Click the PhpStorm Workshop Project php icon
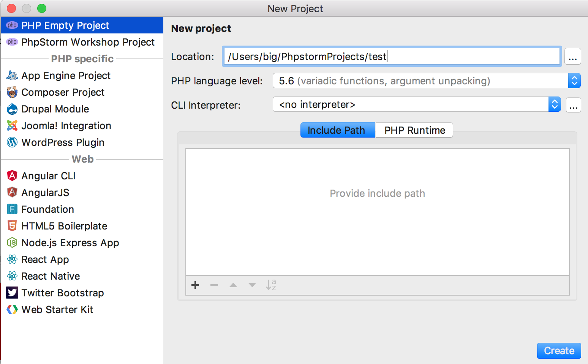Screen dimensions: 588x364 click(x=12, y=42)
